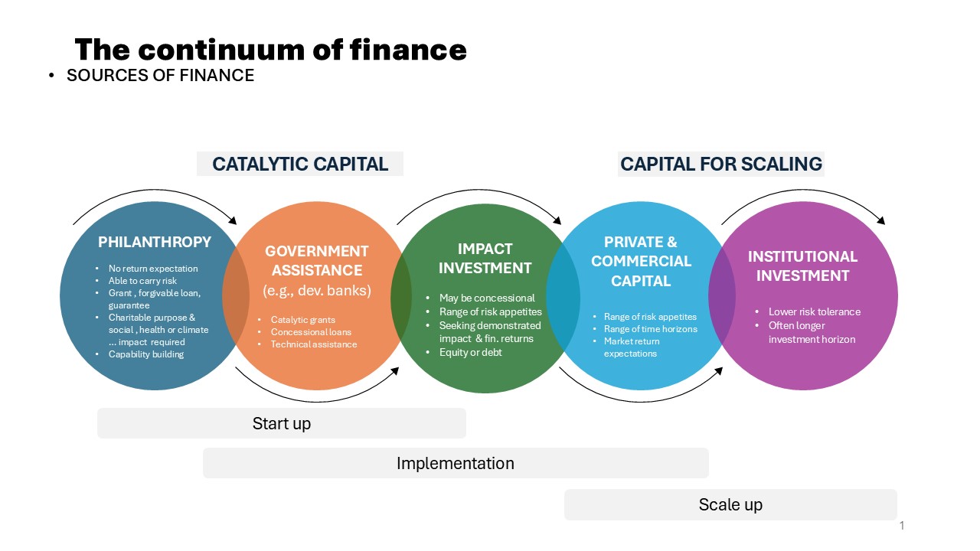Image resolution: width=980 pixels, height=551 pixels.
Task: Click the purple Institutional Investment circle
Action: tap(803, 295)
